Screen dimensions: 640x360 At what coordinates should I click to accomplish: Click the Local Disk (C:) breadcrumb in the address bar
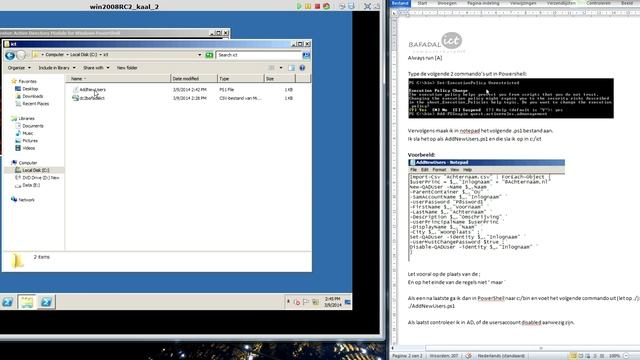[x=84, y=55]
